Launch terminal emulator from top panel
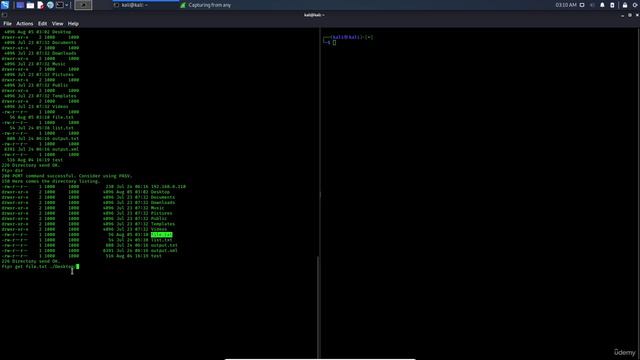 (60, 5)
